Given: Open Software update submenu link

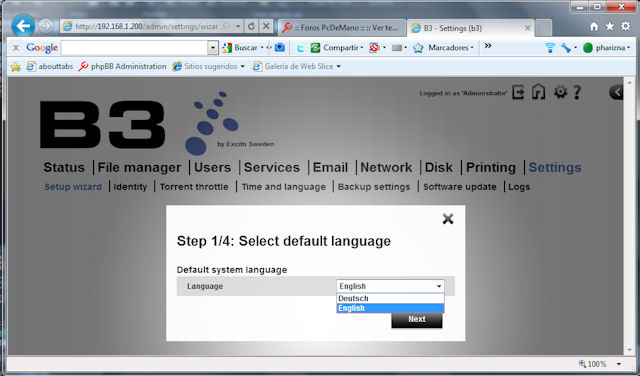Looking at the screenshot, I should tap(460, 187).
